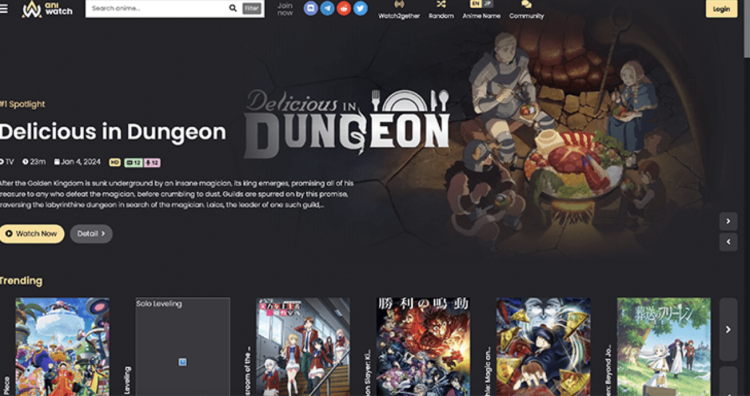
Task: Pick a Random anime
Action: (x=441, y=10)
